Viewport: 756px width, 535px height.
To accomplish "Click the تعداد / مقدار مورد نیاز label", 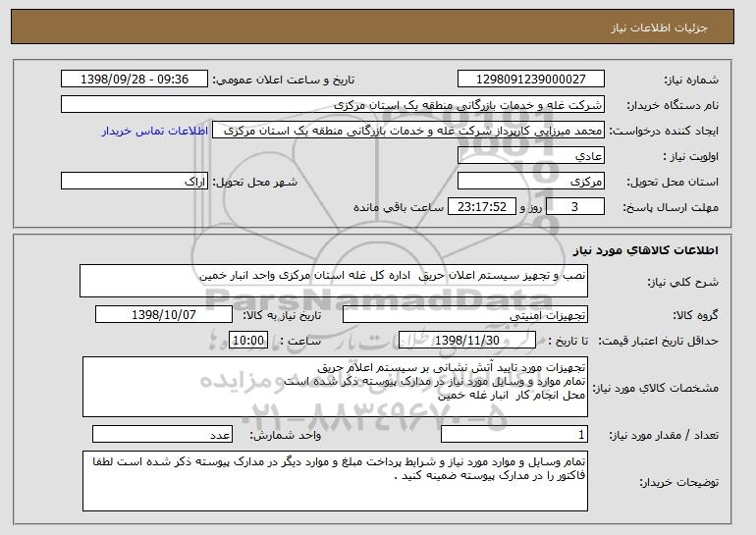I will [664, 435].
